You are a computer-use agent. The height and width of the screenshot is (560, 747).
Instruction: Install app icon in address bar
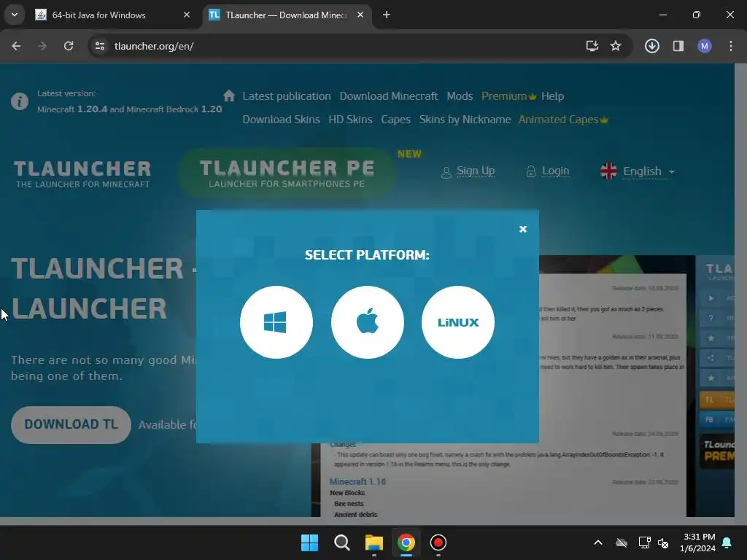(592, 46)
